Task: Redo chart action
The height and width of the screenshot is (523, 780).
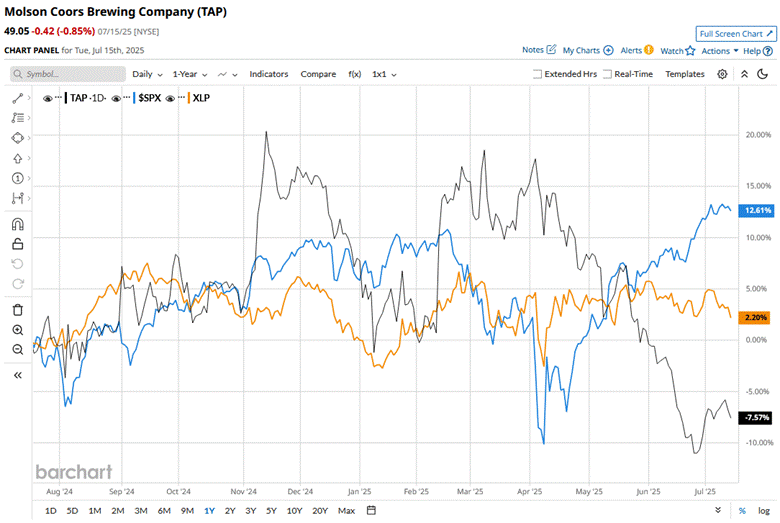Action: coord(17,284)
